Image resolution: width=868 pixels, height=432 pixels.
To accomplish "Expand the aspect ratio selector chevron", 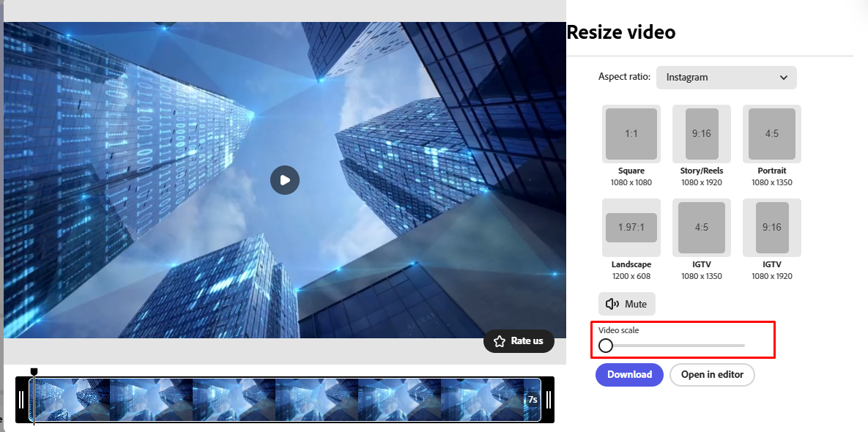I will coord(784,77).
